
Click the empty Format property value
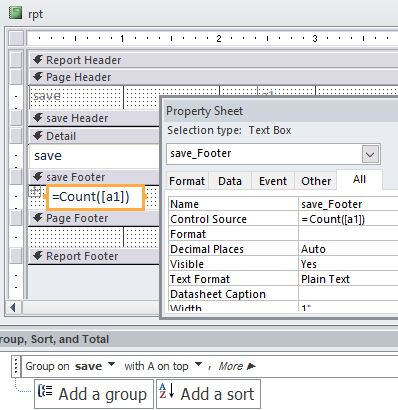click(x=348, y=234)
